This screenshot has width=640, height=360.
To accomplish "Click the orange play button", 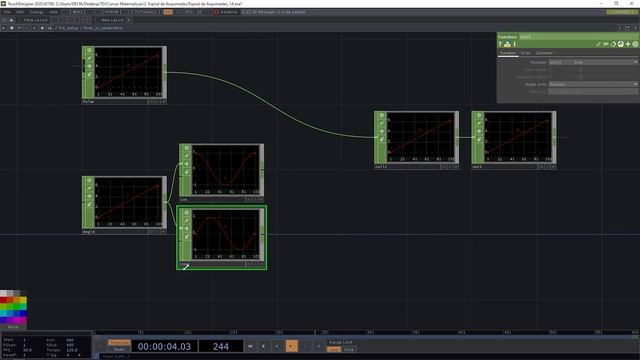I will coord(291,346).
